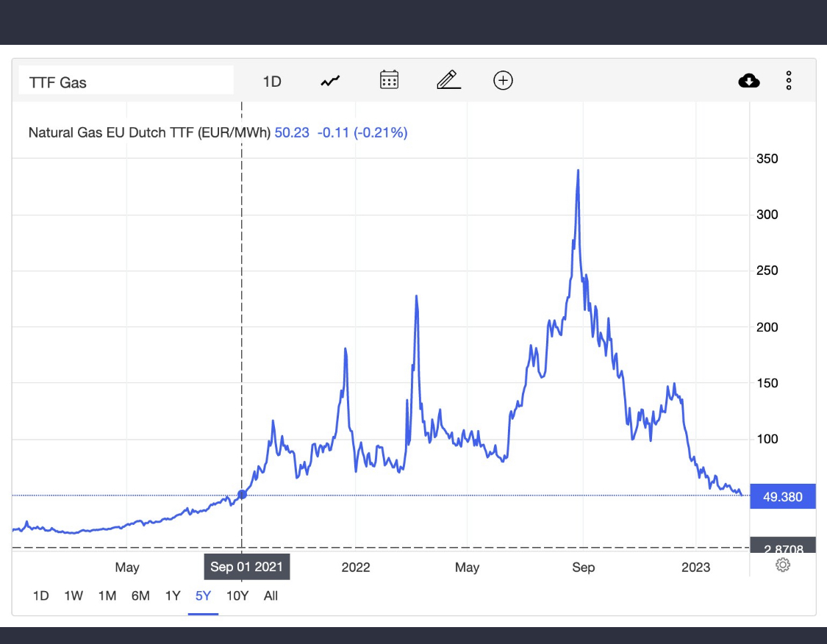Show All historical data range
Image resolution: width=827 pixels, height=644 pixels.
coord(271,595)
